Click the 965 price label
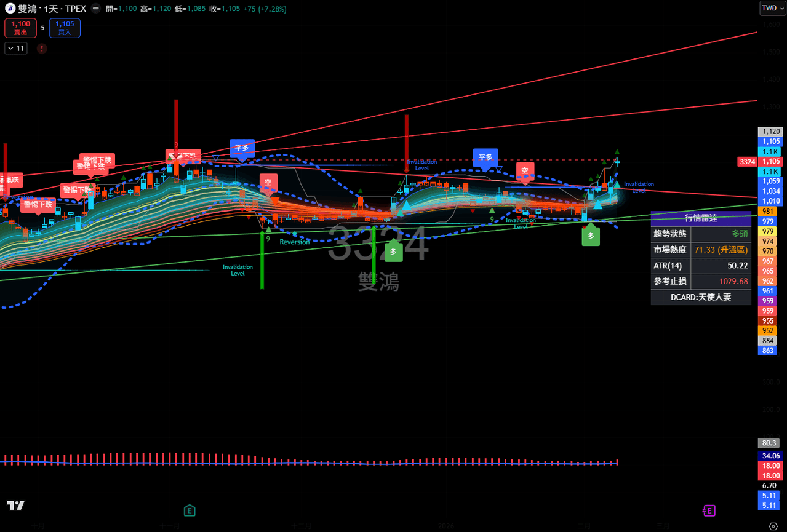 [x=768, y=271]
